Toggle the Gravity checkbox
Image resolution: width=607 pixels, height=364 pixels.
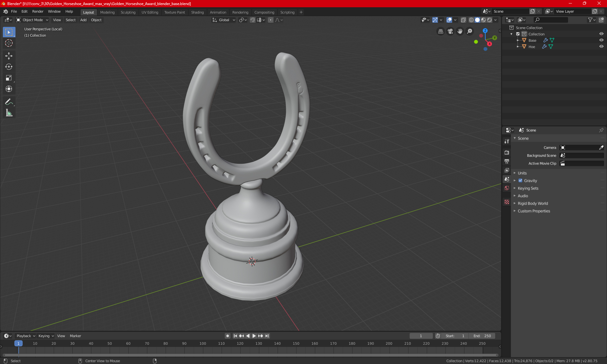pos(520,181)
